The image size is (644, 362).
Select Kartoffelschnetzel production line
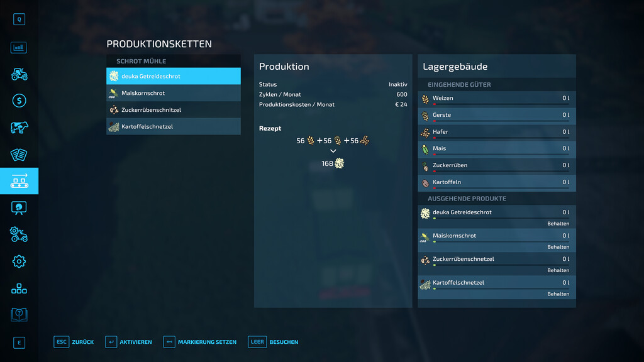point(174,126)
